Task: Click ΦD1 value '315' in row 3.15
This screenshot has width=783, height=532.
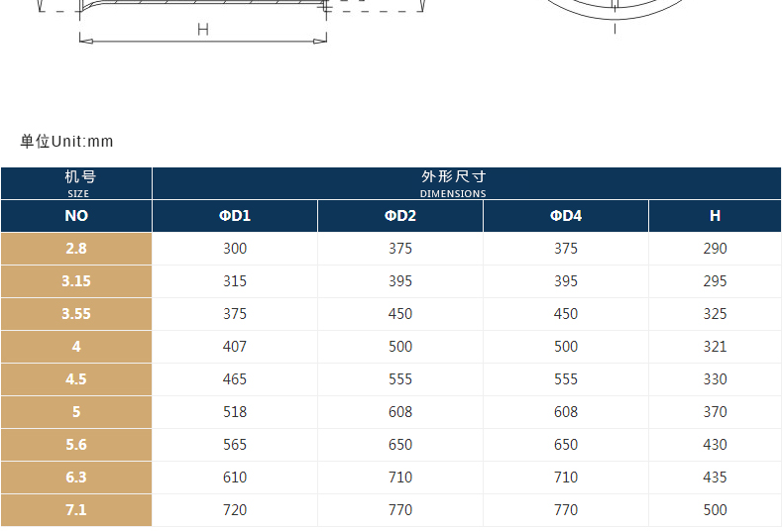Action: 235,281
